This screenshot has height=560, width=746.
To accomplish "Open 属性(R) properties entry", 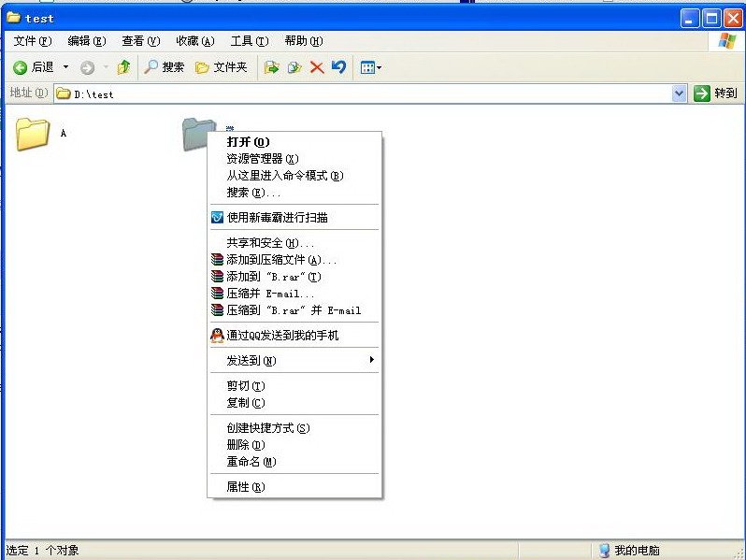I will 294,487.
